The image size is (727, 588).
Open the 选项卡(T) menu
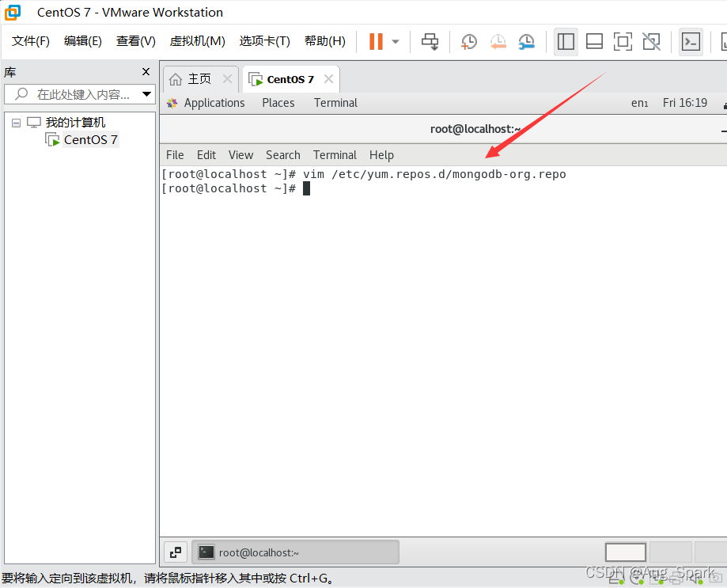click(x=265, y=41)
